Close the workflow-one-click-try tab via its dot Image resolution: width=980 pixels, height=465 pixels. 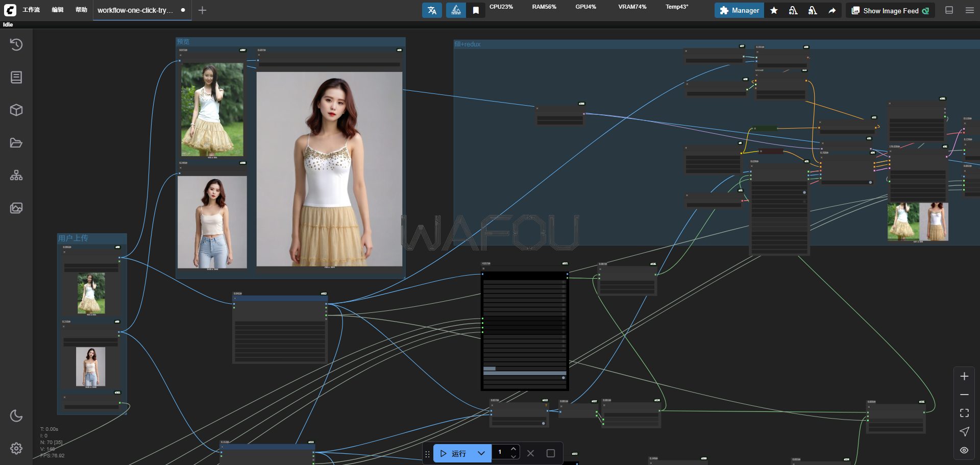[183, 10]
